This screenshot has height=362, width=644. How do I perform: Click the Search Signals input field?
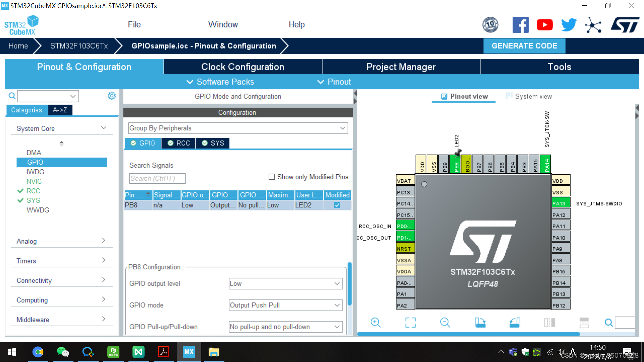157,178
